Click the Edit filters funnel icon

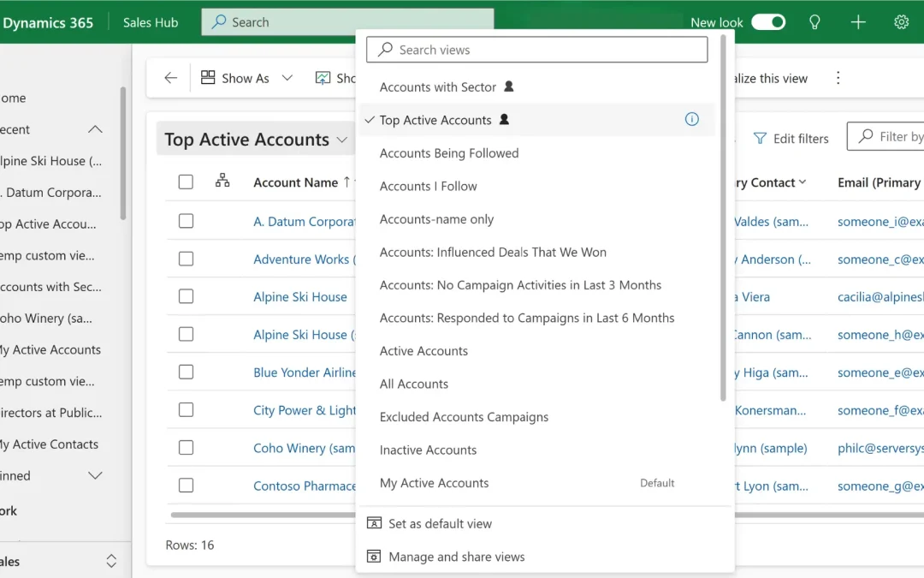(x=761, y=138)
